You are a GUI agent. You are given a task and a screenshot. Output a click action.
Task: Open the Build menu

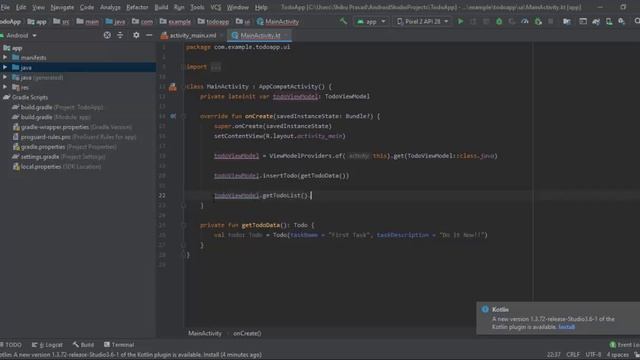click(161, 7)
